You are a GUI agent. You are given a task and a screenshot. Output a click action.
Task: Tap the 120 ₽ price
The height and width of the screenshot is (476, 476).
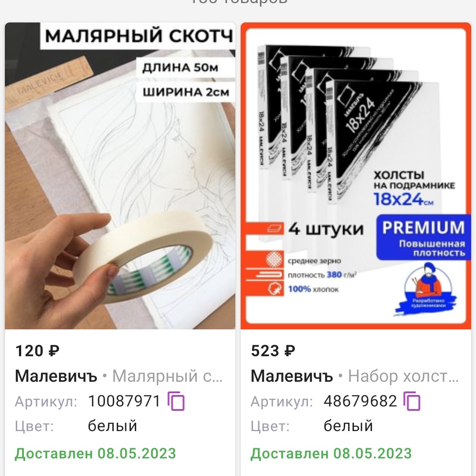coord(37,351)
